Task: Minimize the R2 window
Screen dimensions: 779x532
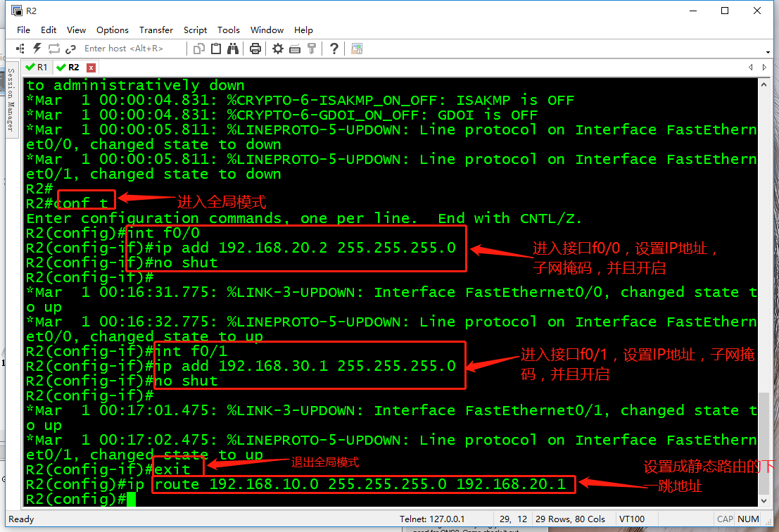Action: 693,11
